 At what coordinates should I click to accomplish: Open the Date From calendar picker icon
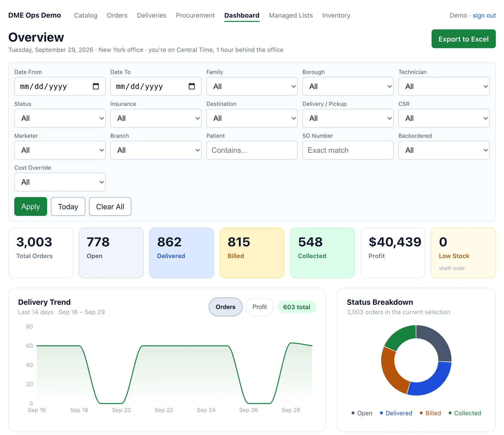coord(96,86)
